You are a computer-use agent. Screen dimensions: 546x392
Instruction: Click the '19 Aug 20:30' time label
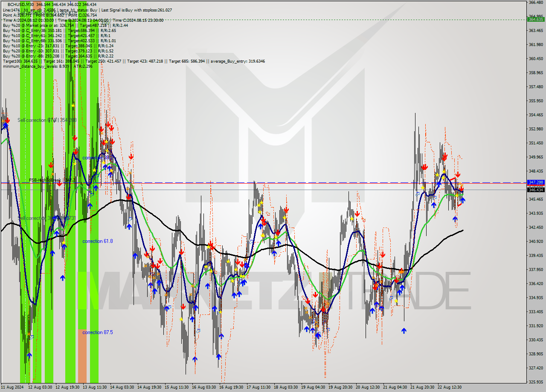pyautogui.click(x=340, y=387)
